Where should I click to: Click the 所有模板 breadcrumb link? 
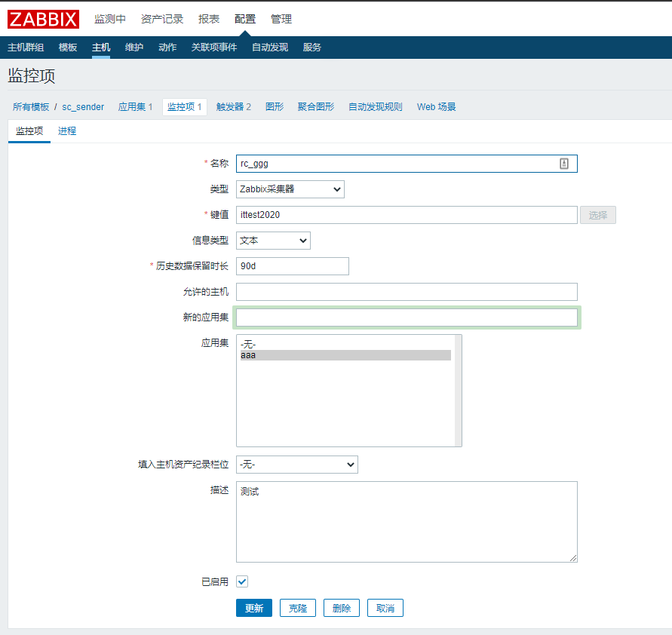tap(31, 106)
